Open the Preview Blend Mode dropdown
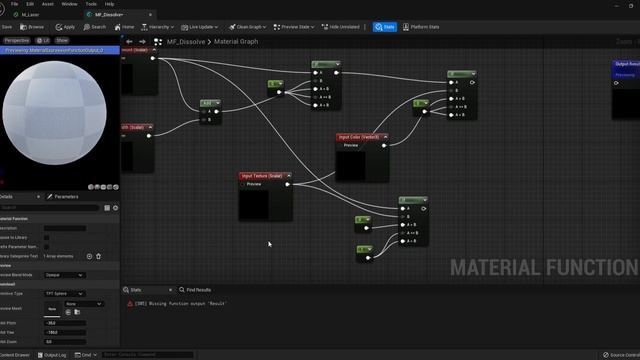 [x=64, y=275]
